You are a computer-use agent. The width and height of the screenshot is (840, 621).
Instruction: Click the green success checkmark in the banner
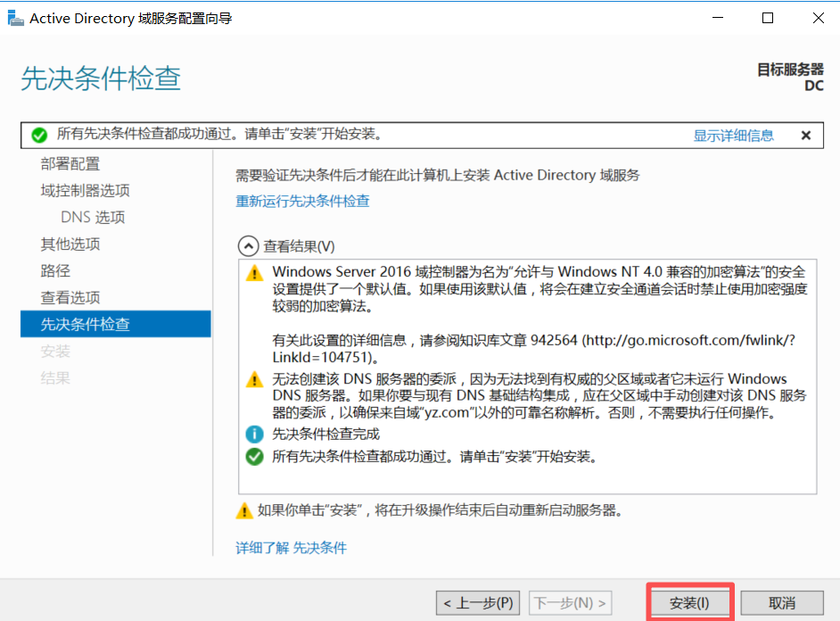(39, 135)
